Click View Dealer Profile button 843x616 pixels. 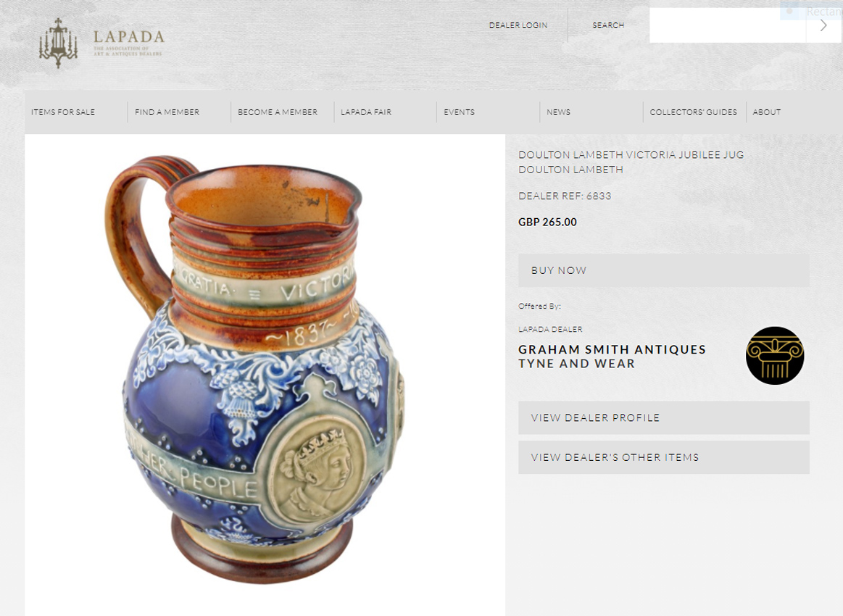point(663,417)
